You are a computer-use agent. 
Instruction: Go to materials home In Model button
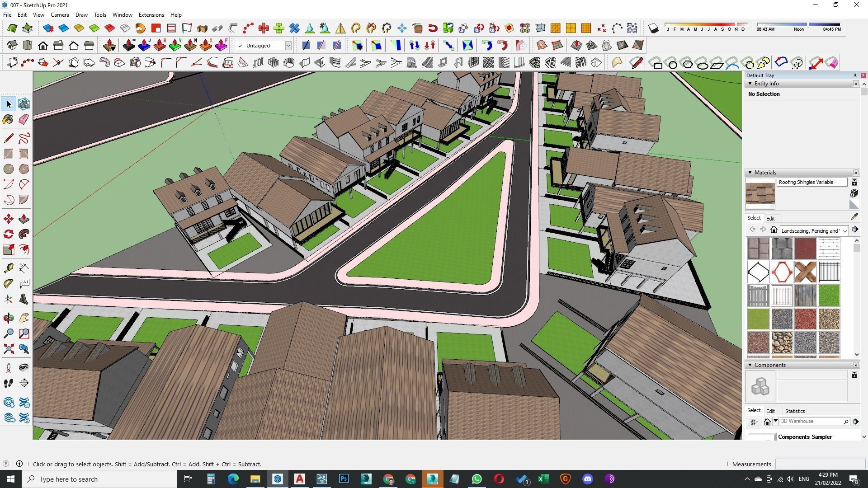(774, 230)
